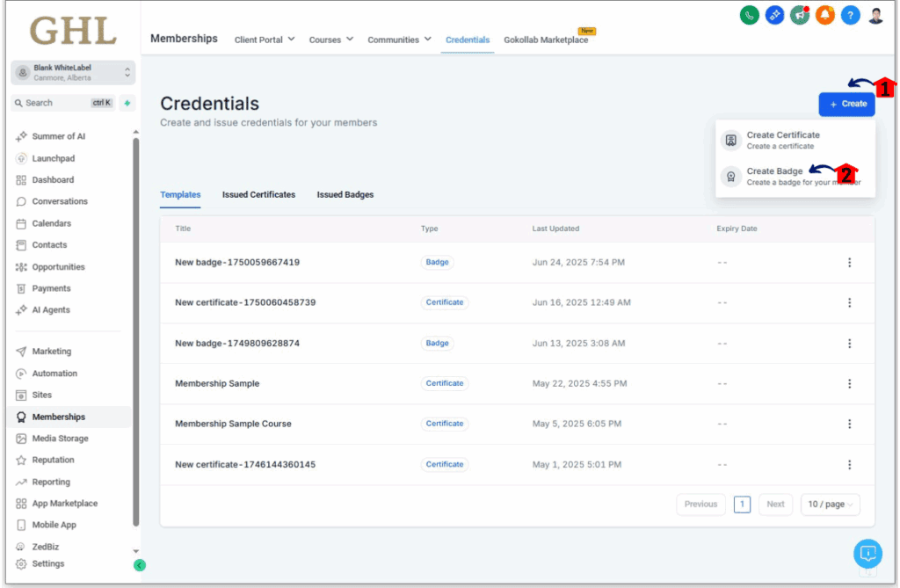Click the Summer of AI sparkle icon

tap(21, 136)
